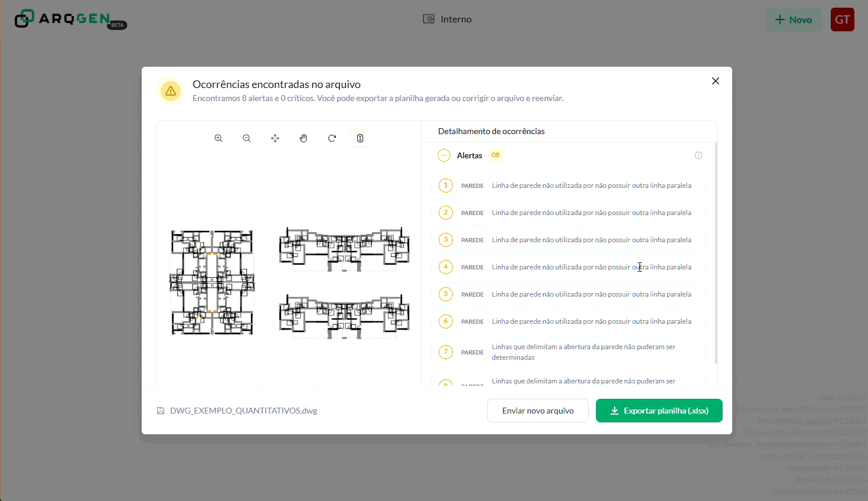Click the upper right floor plan drawing

(344, 249)
